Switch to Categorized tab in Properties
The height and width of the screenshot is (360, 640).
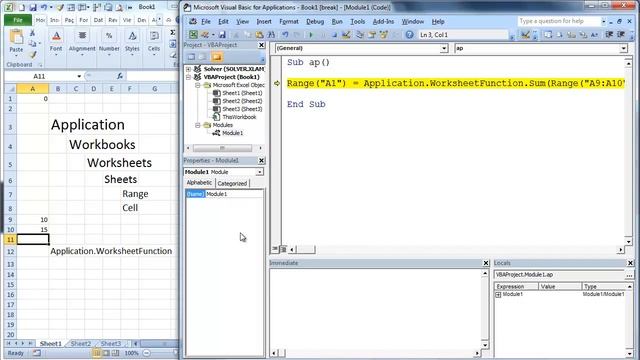(232, 183)
